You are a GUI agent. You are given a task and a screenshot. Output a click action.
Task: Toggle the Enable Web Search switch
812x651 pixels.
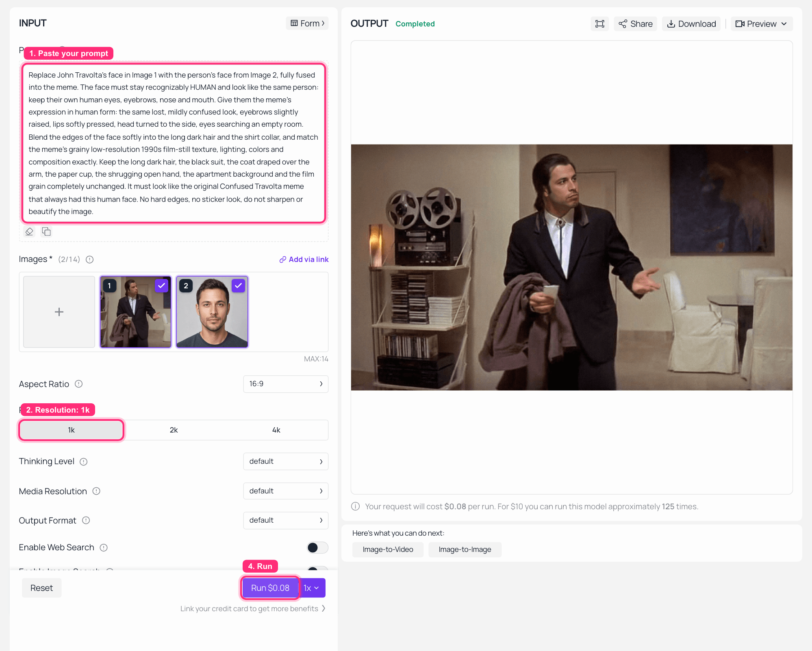pos(317,547)
